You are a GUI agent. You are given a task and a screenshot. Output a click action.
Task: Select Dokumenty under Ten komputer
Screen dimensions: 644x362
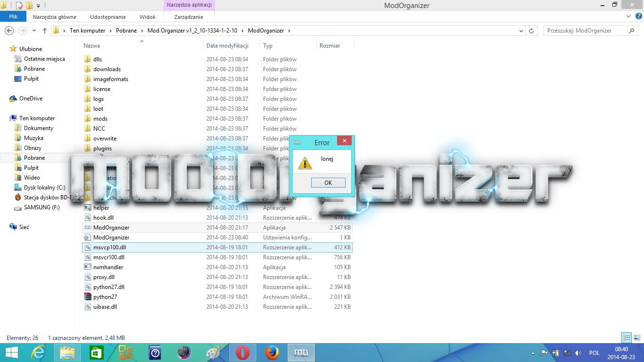coord(39,128)
